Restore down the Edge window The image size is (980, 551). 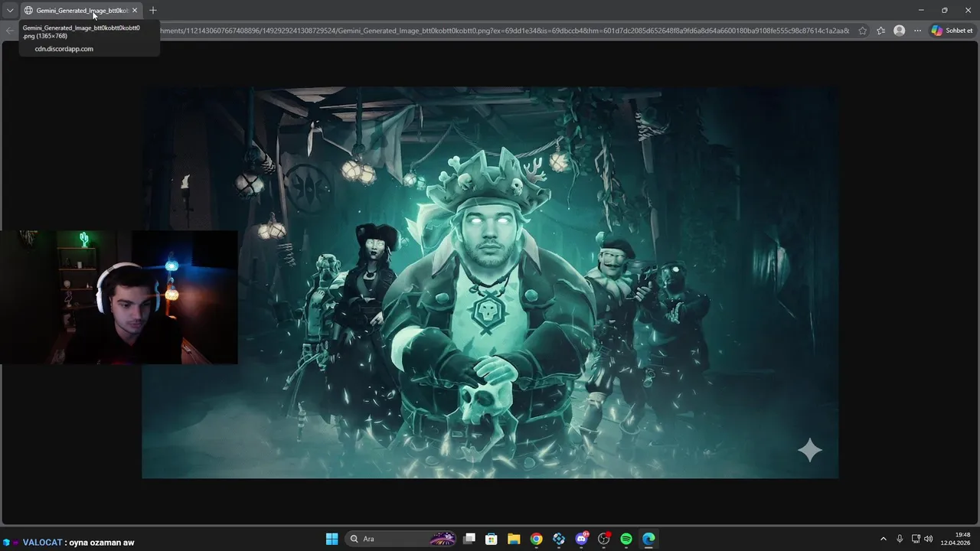[944, 10]
